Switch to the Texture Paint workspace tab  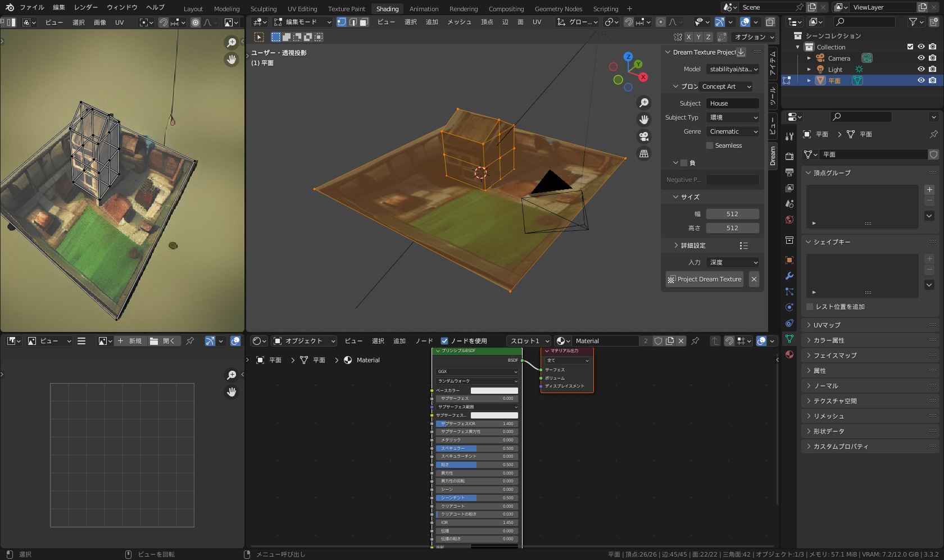click(x=346, y=8)
